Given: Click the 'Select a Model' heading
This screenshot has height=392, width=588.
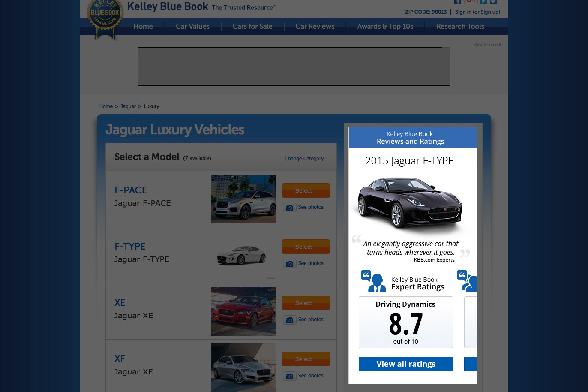Looking at the screenshot, I should (x=147, y=157).
